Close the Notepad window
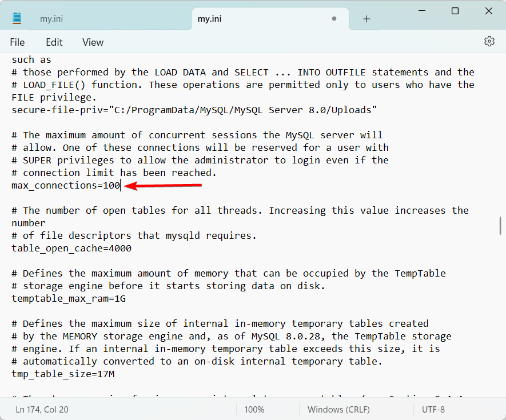 pos(489,11)
